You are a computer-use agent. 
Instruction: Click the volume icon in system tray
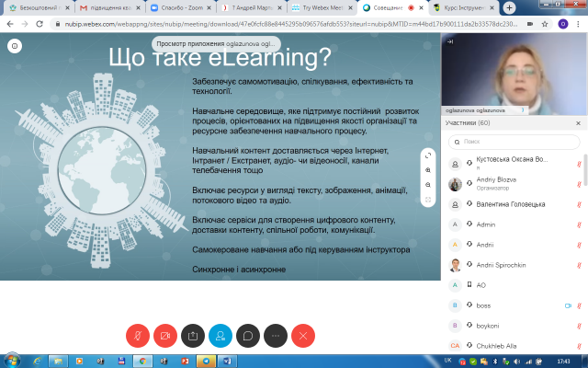coord(516,362)
